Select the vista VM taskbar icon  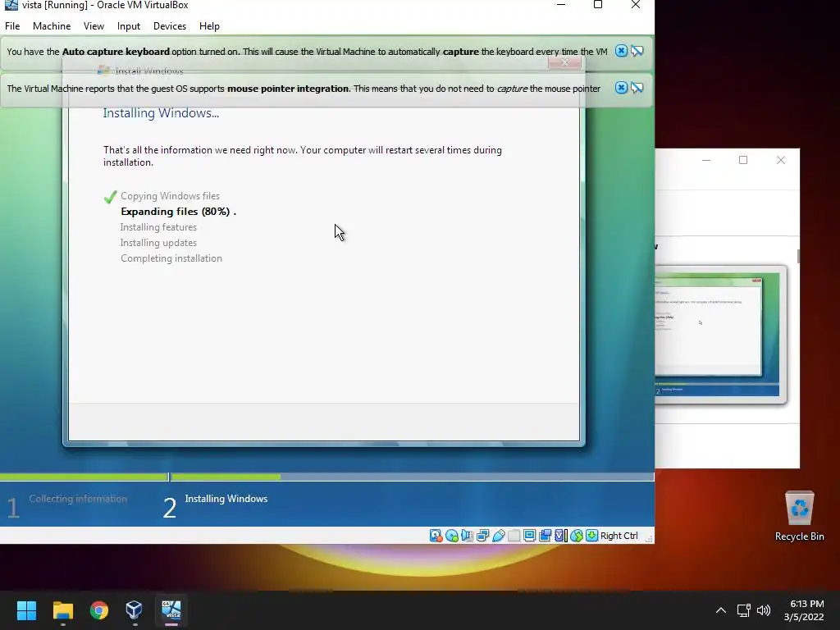(171, 610)
